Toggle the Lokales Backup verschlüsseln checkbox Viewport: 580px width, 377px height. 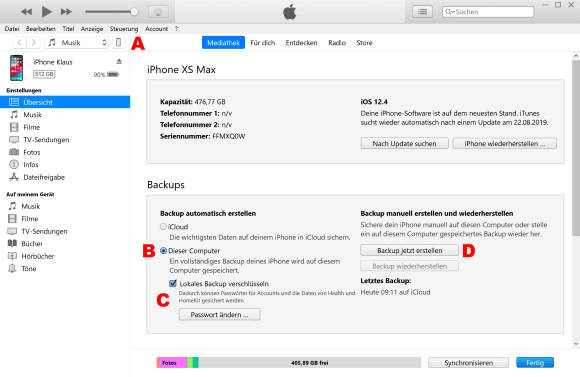[173, 283]
